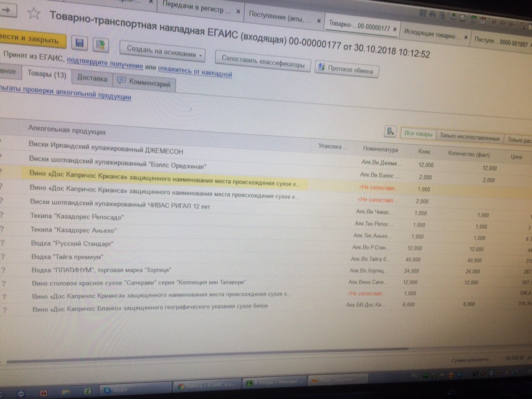Click 'Алк.Во.Тайга' nomenclature cell
This screenshot has width=532, height=399.
[x=369, y=259]
